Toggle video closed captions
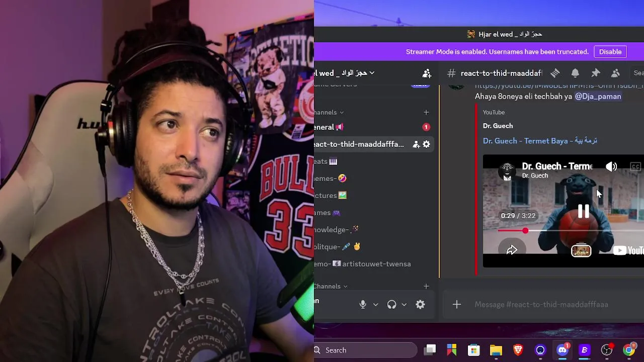Screen dimensions: 644x362 [x=635, y=167]
